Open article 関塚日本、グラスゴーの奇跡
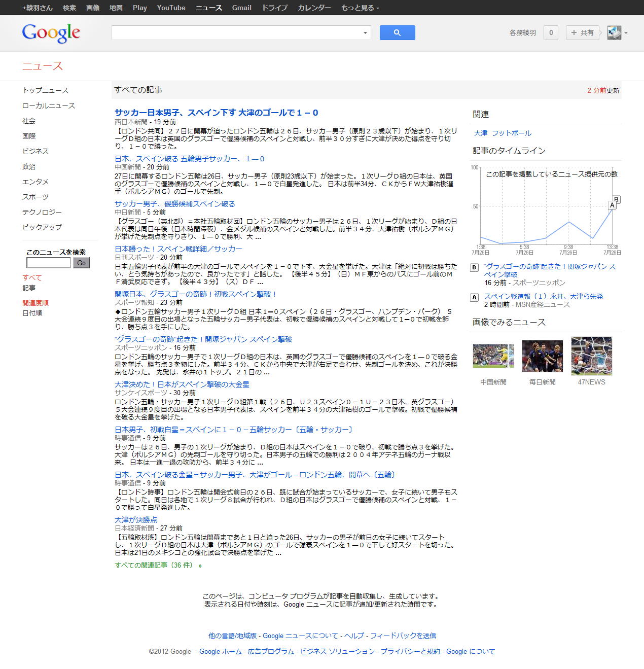 [x=195, y=294]
